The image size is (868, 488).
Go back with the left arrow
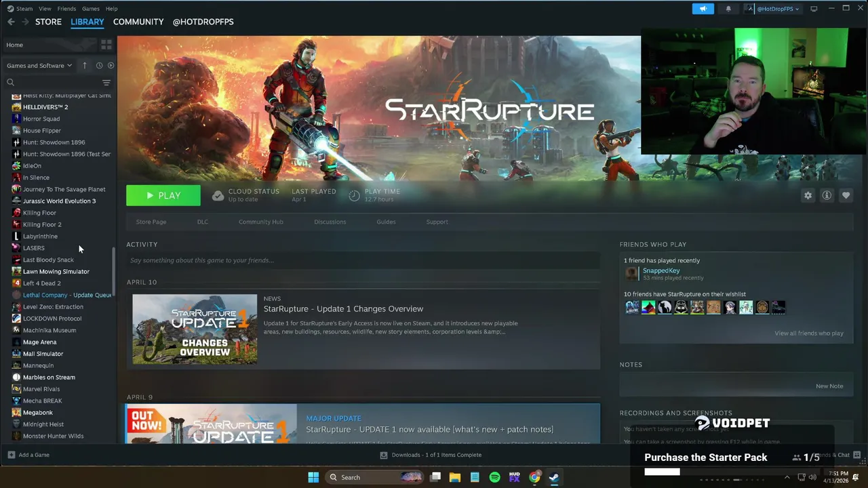[x=11, y=22]
